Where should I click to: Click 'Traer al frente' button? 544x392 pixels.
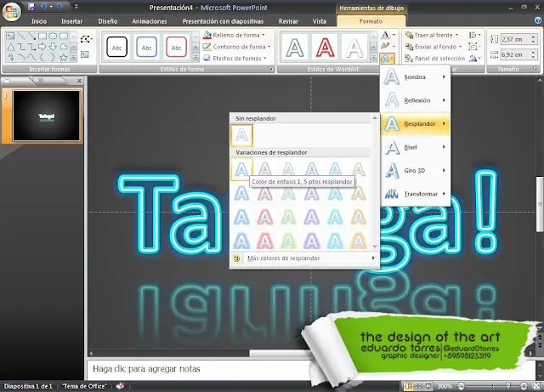coord(432,35)
